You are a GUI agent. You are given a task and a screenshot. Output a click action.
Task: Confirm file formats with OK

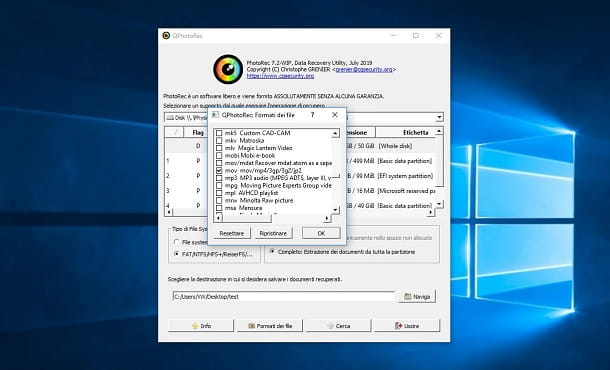(x=321, y=233)
